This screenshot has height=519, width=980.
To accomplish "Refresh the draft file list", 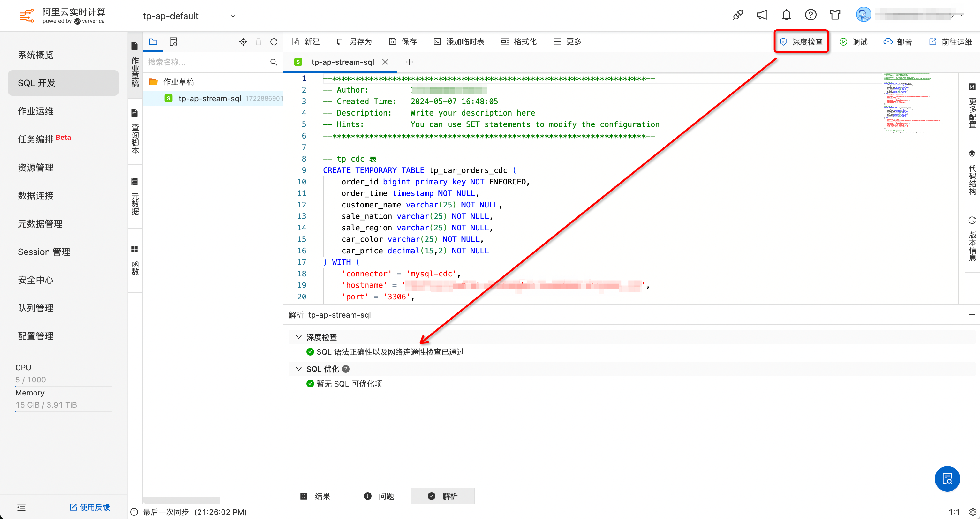I will (x=274, y=42).
